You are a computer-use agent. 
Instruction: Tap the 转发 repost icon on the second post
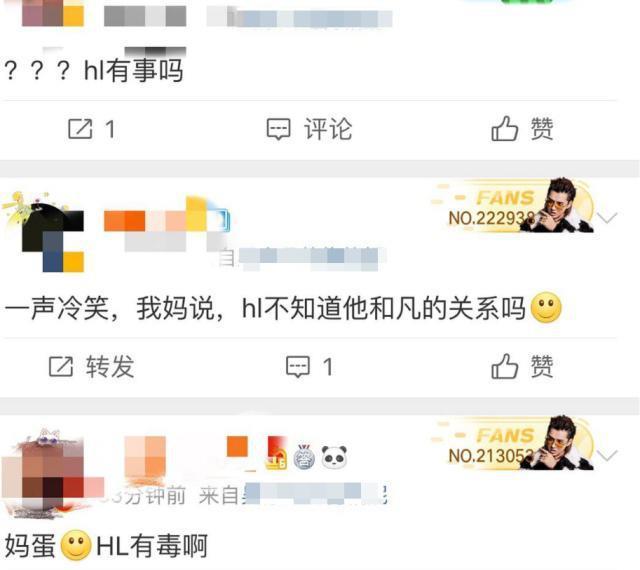point(61,366)
